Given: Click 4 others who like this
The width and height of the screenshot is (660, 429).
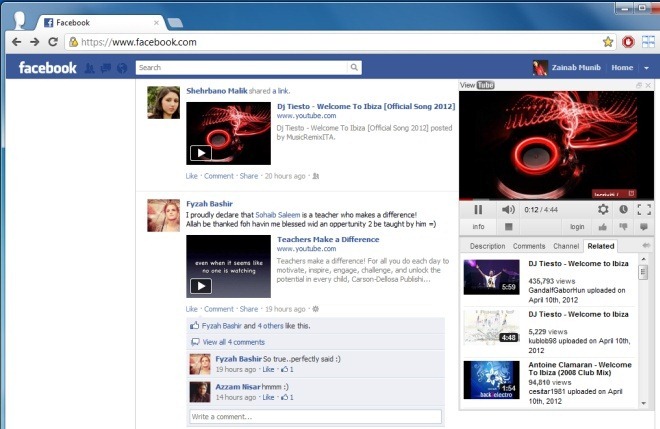Looking at the screenshot, I should click(270, 326).
